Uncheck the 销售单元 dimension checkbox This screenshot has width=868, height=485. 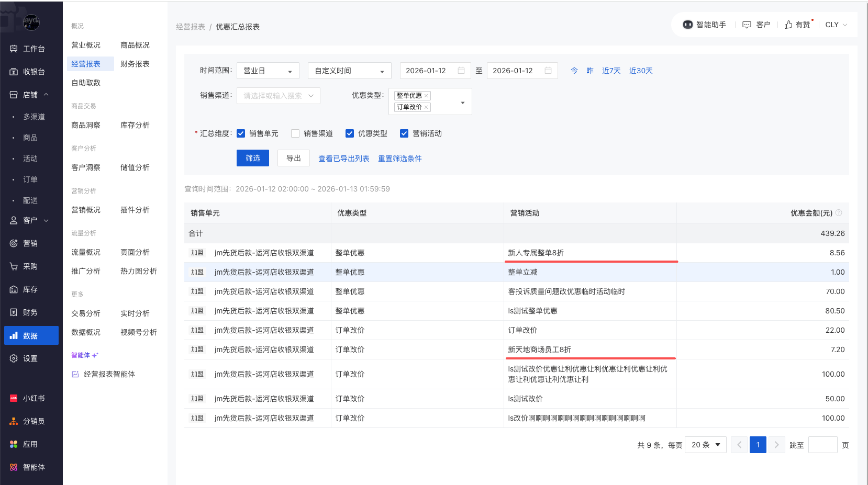tap(241, 133)
